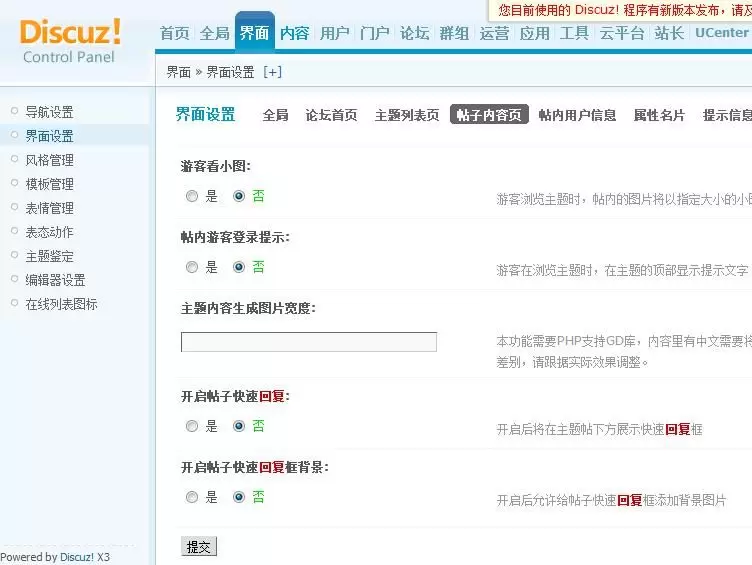This screenshot has width=752, height=565.
Task: Add 界面设置 to shortcuts via [+]
Action: (x=272, y=72)
